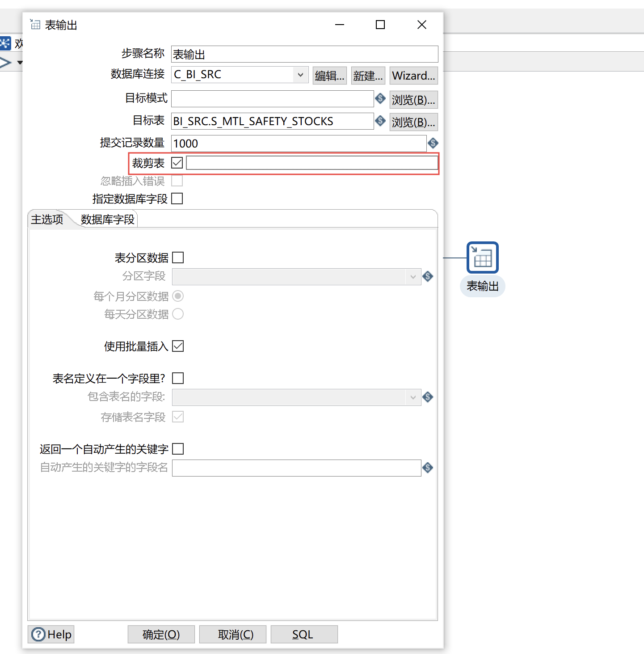
Task: Click variable icon beside 包含表名的字段 dropdown
Action: coord(428,397)
